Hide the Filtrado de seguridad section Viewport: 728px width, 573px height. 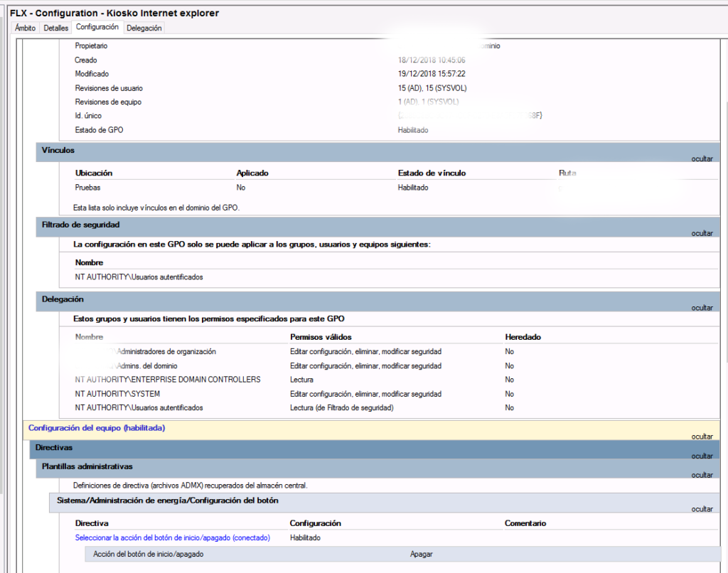point(702,232)
